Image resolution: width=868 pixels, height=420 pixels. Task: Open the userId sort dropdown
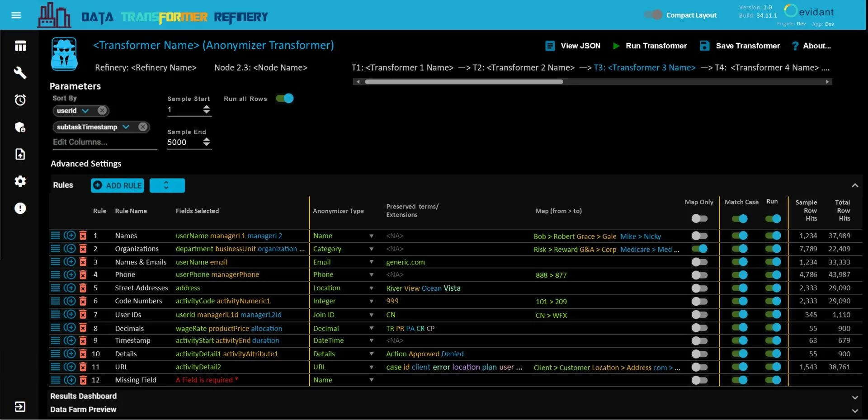[x=85, y=111]
